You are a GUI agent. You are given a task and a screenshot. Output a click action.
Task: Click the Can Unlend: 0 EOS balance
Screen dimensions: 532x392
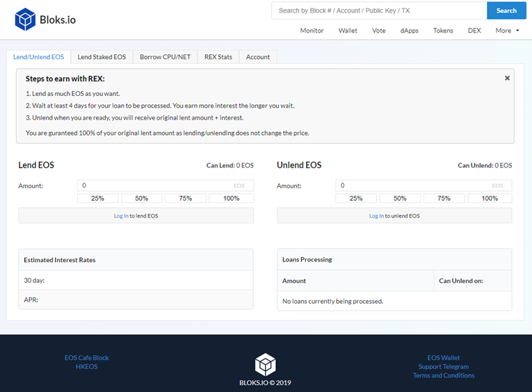(485, 165)
